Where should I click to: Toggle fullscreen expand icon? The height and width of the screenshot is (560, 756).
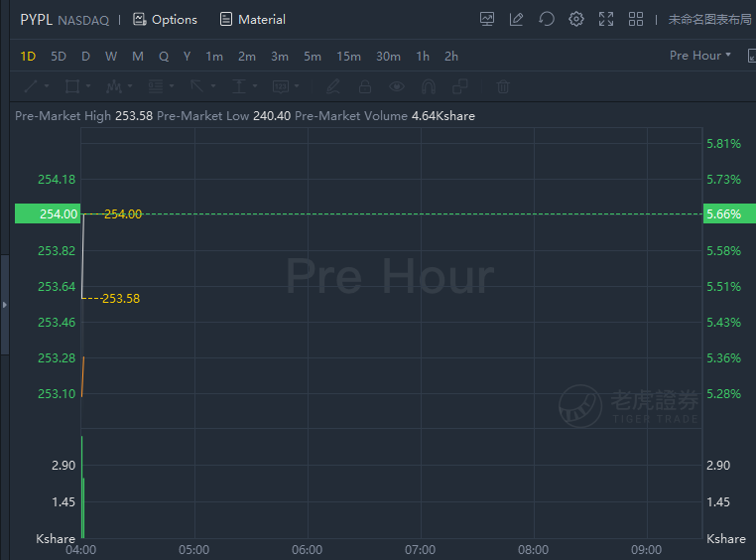[x=606, y=19]
